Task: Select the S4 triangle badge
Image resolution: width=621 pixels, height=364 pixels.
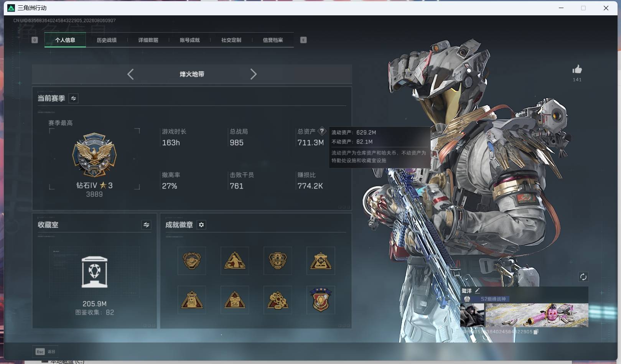Action: point(321,261)
